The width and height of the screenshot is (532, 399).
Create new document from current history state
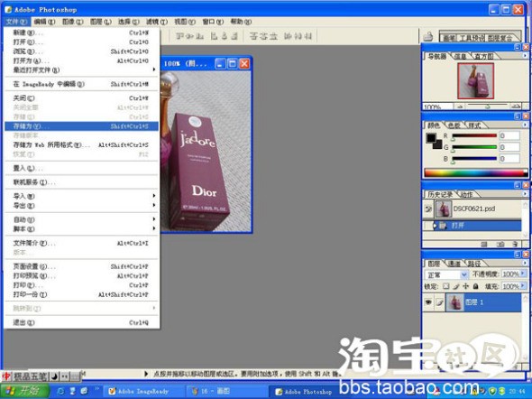click(x=484, y=244)
